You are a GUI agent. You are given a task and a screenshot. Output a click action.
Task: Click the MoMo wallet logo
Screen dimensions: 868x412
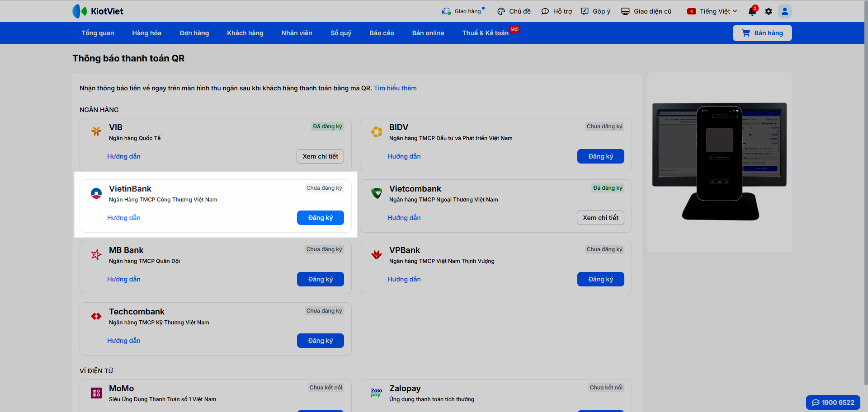pyautogui.click(x=96, y=393)
